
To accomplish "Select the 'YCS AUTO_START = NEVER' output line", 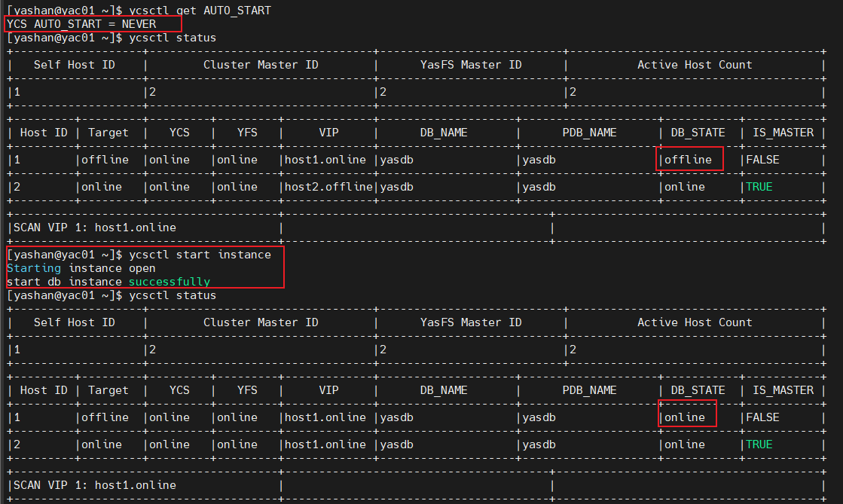I will pyautogui.click(x=81, y=24).
